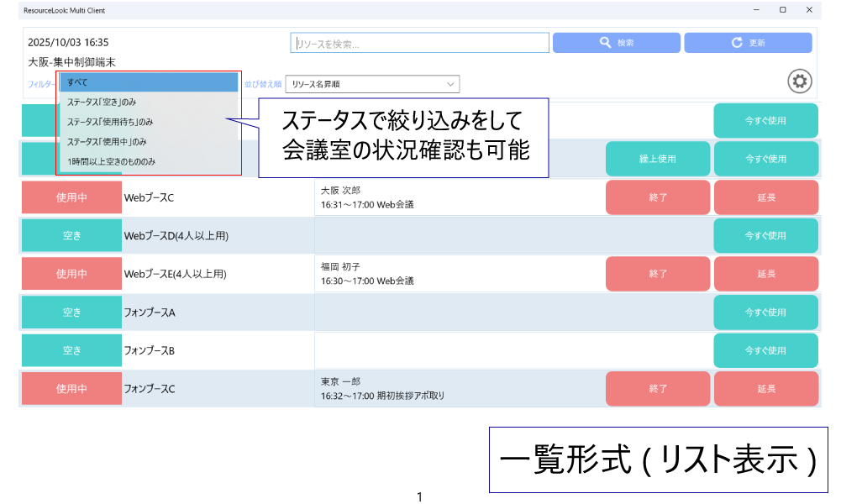Click the 繰上使用 button
This screenshot has width=841, height=504.
(x=658, y=159)
